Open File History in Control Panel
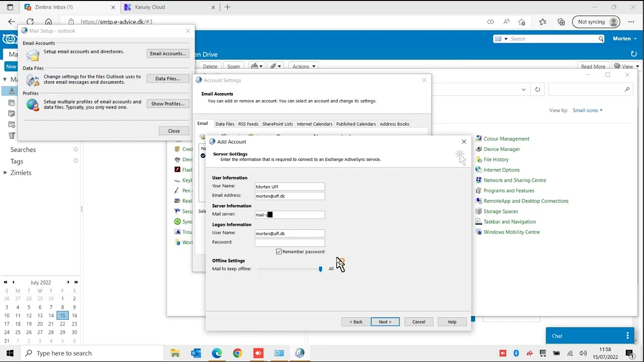The image size is (644, 362). pos(496,159)
